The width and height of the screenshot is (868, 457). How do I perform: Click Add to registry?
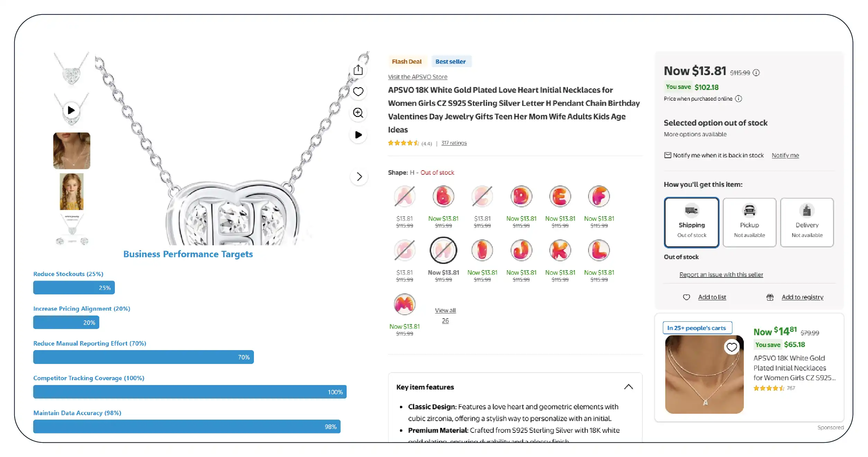tap(802, 297)
